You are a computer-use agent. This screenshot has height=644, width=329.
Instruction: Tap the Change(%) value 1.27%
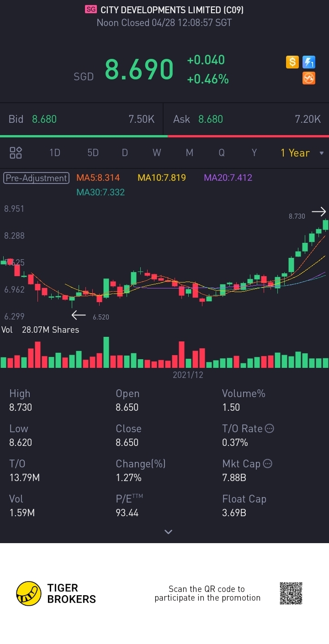[128, 477]
